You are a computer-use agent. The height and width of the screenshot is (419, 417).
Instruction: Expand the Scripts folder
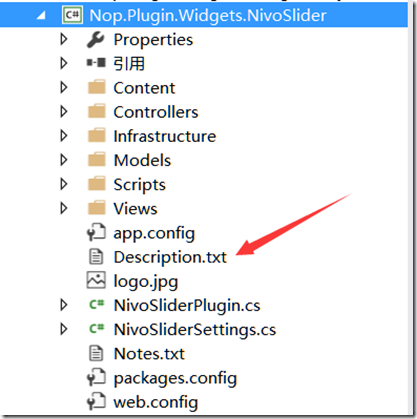[x=64, y=184]
